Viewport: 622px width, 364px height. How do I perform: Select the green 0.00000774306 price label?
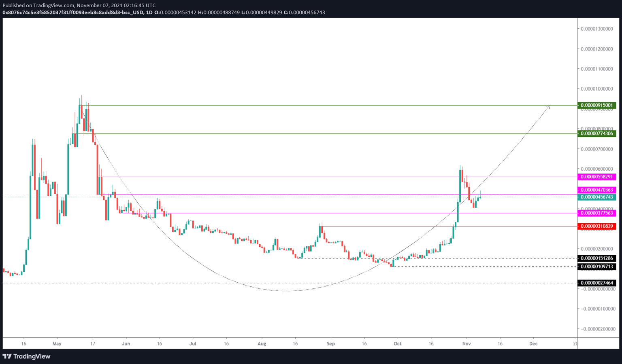click(x=597, y=133)
